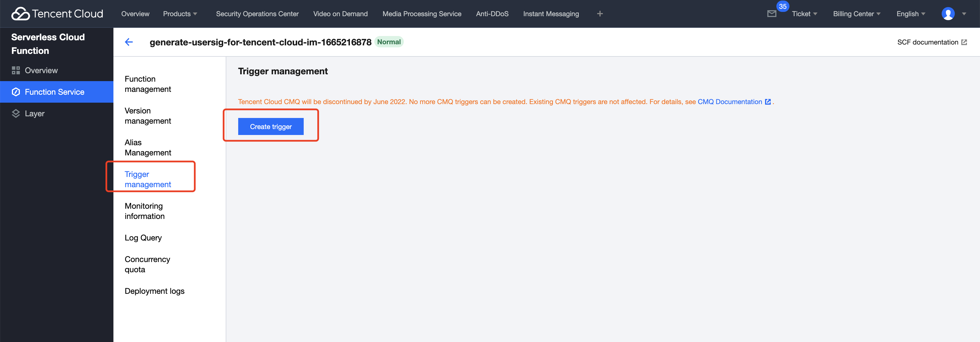Open Instant Messaging in navigation
This screenshot has width=980, height=342.
(x=551, y=14)
